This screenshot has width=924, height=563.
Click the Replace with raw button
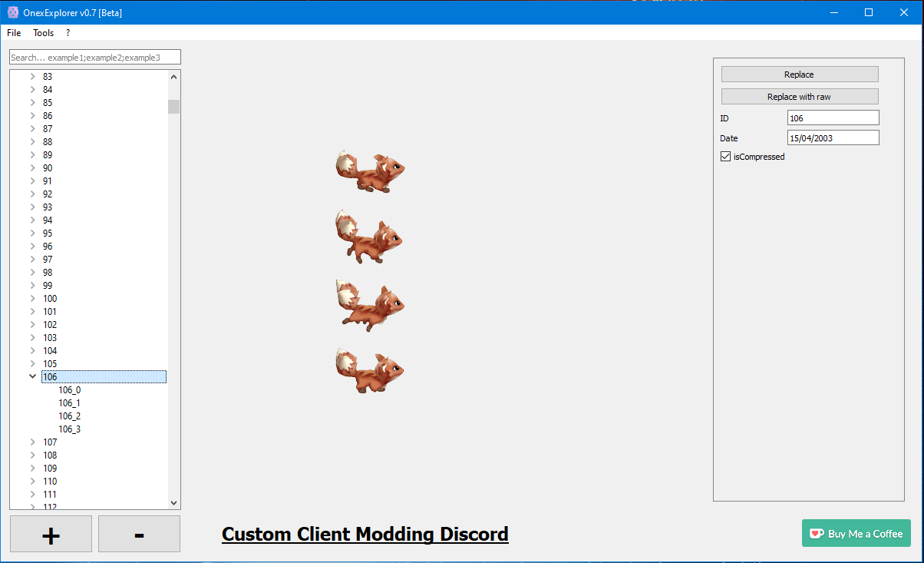click(799, 97)
